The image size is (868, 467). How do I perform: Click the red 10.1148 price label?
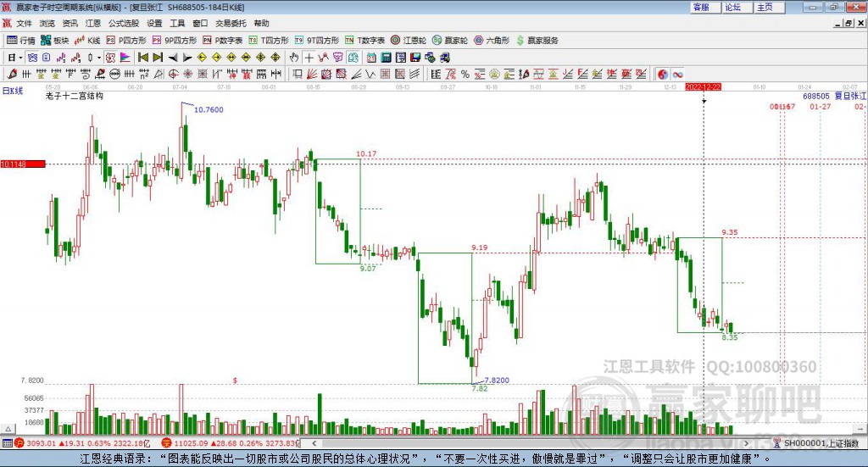point(23,164)
